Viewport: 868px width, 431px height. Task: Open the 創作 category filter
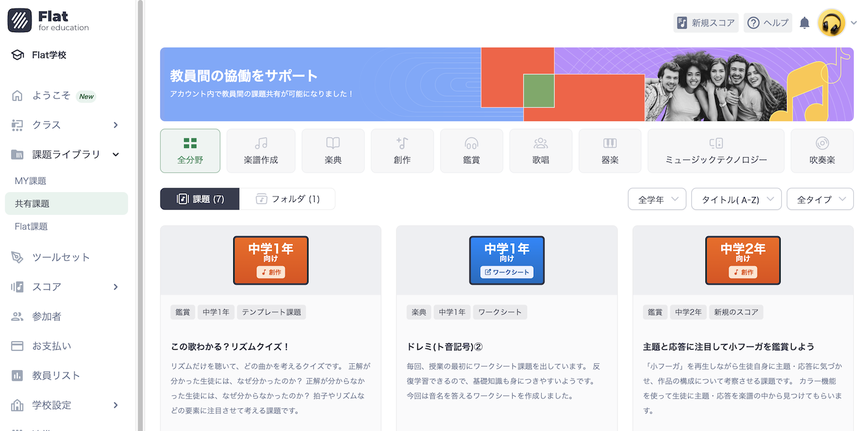click(x=402, y=150)
